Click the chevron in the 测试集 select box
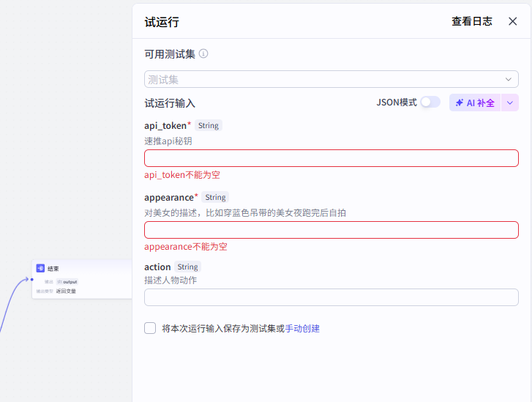532x402 pixels. tap(508, 79)
